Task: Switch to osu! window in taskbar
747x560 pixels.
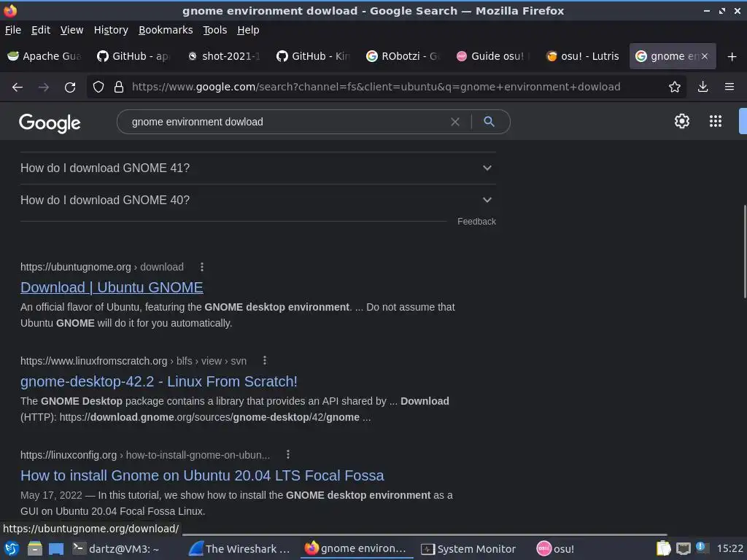Action: click(555, 549)
